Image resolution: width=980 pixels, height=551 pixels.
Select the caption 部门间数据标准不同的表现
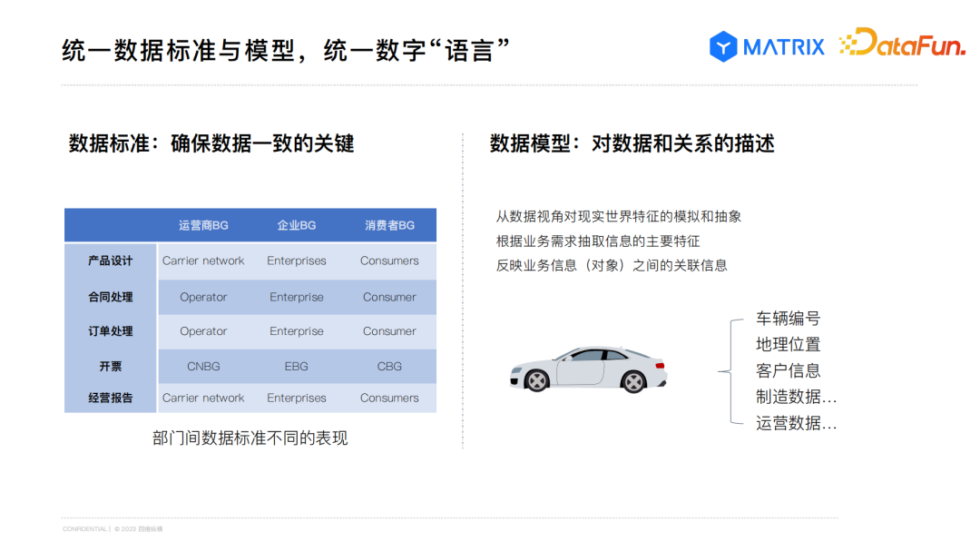(250, 438)
